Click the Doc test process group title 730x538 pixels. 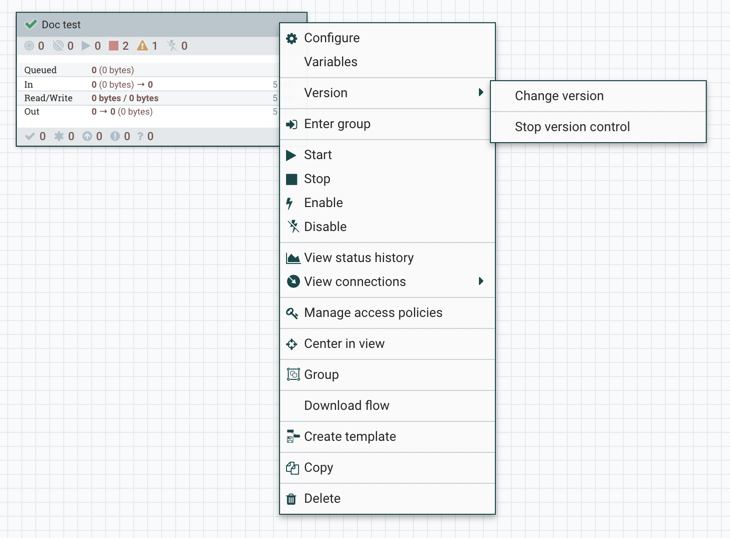click(x=62, y=24)
